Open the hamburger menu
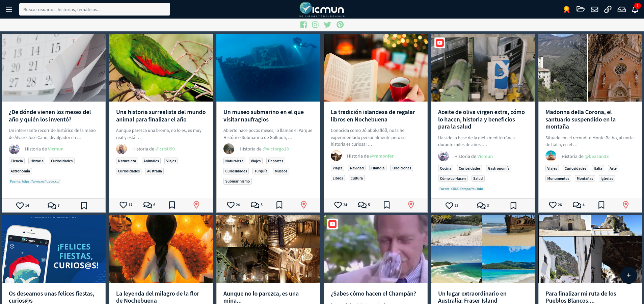Viewport: 644px width, 304px height. (9, 9)
